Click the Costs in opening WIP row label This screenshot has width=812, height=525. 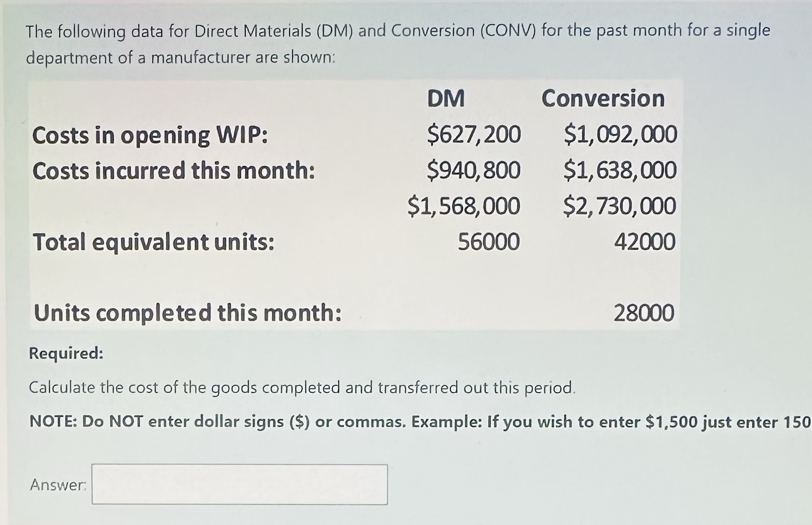(x=150, y=136)
